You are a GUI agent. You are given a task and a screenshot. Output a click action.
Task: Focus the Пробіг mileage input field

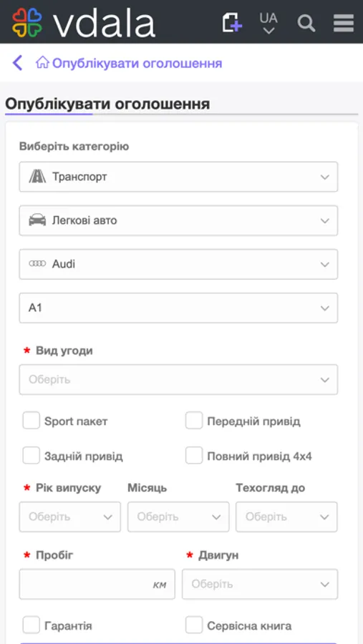(97, 584)
